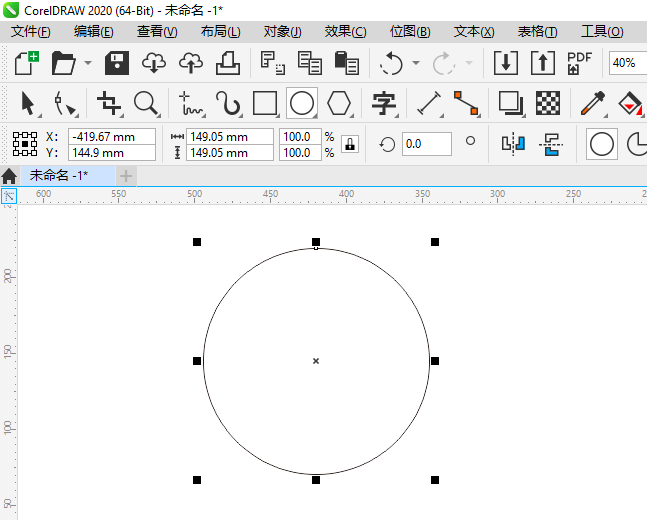Expand the Open file dropdown arrow

tap(88, 63)
